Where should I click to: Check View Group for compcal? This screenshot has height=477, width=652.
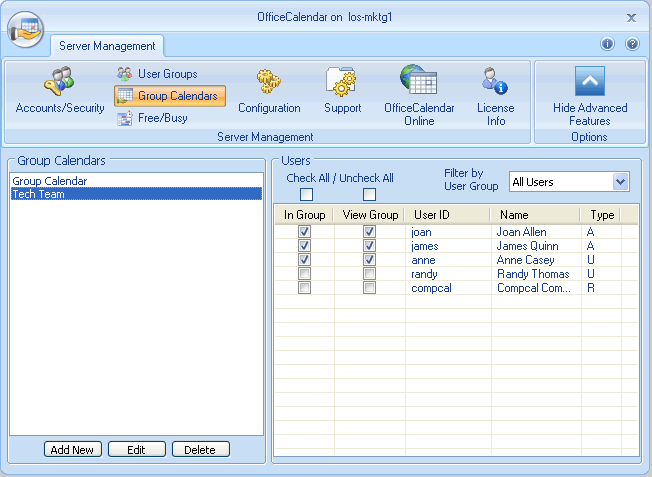tap(369, 288)
